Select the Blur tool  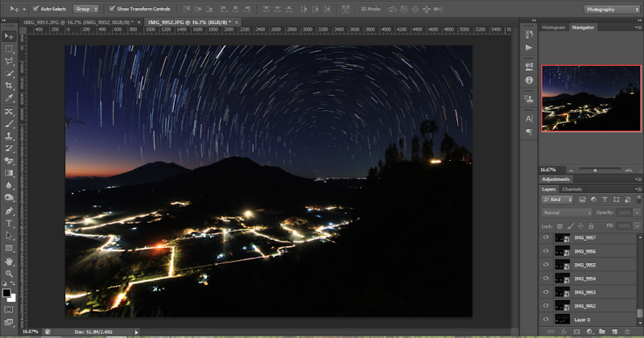pos(9,185)
